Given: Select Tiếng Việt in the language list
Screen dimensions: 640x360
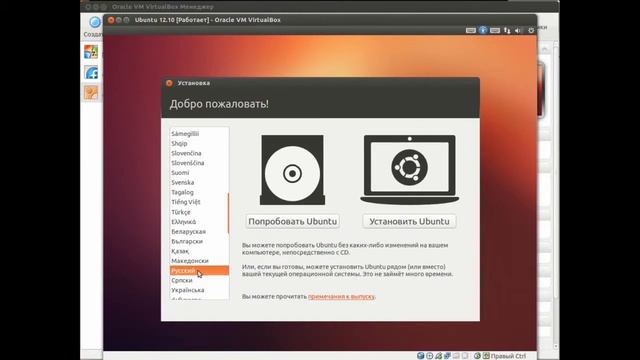Looking at the screenshot, I should tap(199, 202).
